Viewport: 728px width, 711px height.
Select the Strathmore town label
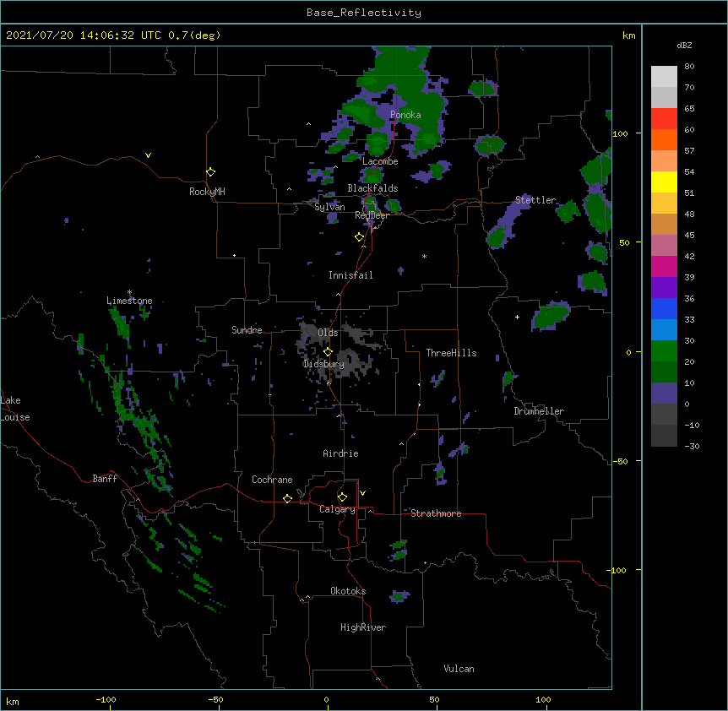(436, 513)
